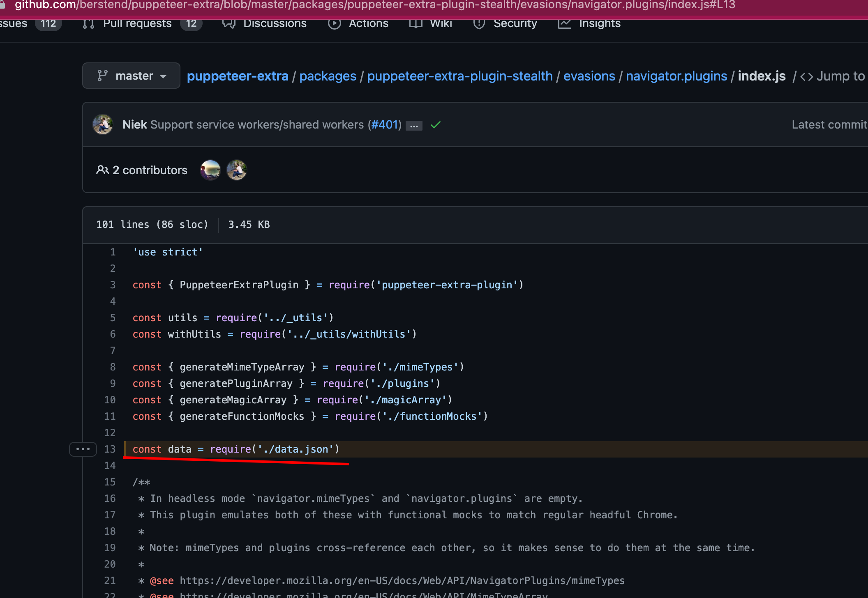Image resolution: width=868 pixels, height=598 pixels.
Task: Switch to the Security tab
Action: coord(515,23)
